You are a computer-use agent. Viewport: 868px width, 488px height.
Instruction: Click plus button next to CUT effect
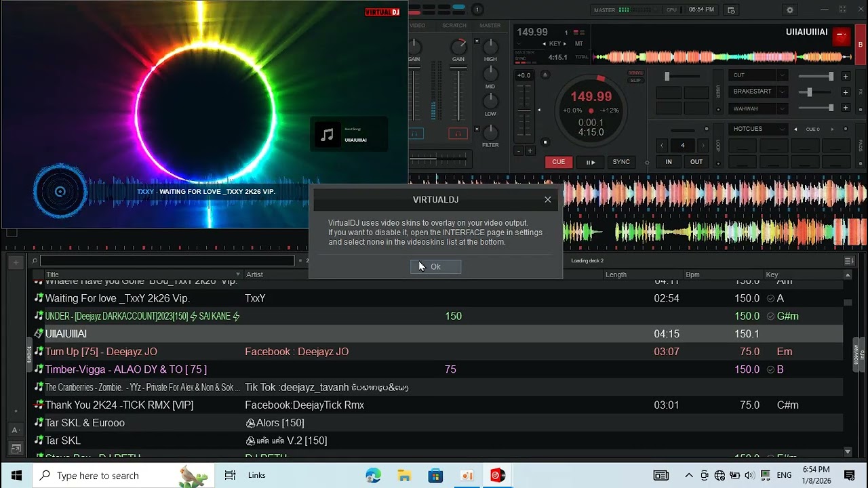[846, 76]
